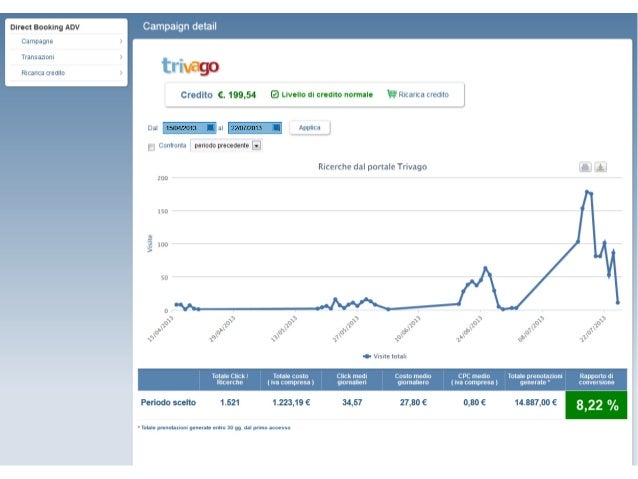The image size is (638, 479).
Task: Expand the Ricarica credito sidebar chevron
Action: pyautogui.click(x=121, y=73)
